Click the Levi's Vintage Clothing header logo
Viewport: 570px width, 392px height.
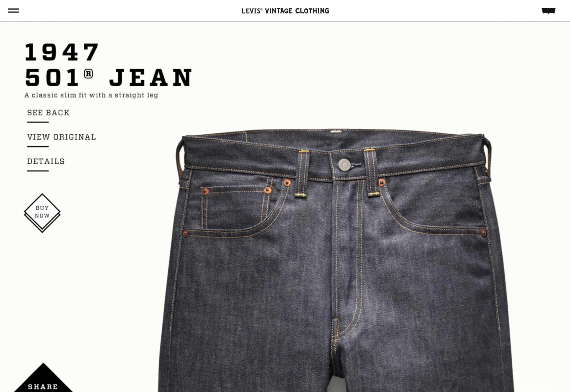[285, 11]
